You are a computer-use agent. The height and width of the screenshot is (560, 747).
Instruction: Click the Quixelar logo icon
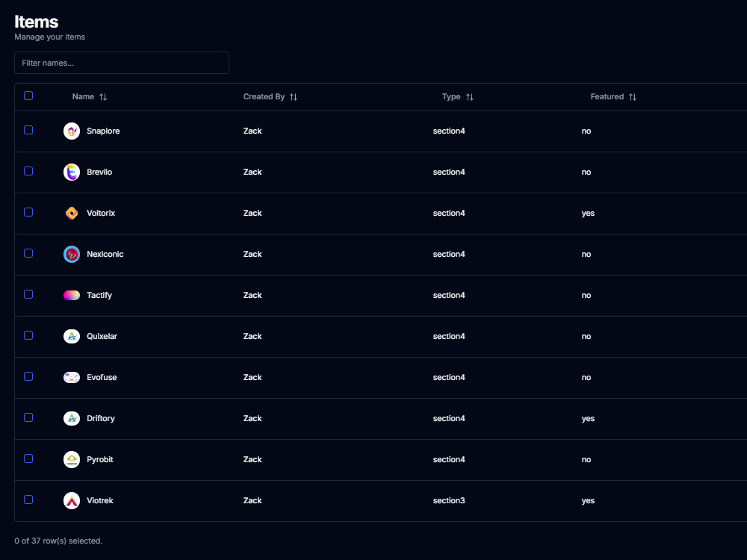click(72, 336)
